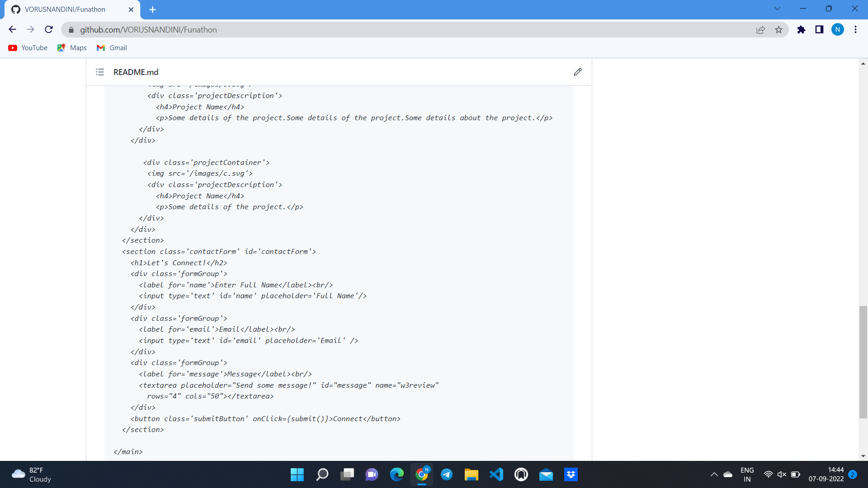
Task: Click the README edit pencil icon
Action: [x=577, y=72]
